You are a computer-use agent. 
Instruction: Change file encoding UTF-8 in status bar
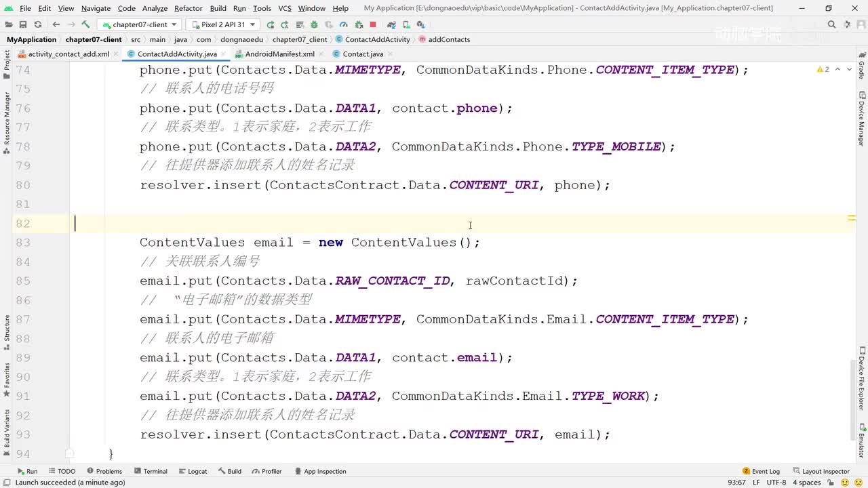coord(776,483)
